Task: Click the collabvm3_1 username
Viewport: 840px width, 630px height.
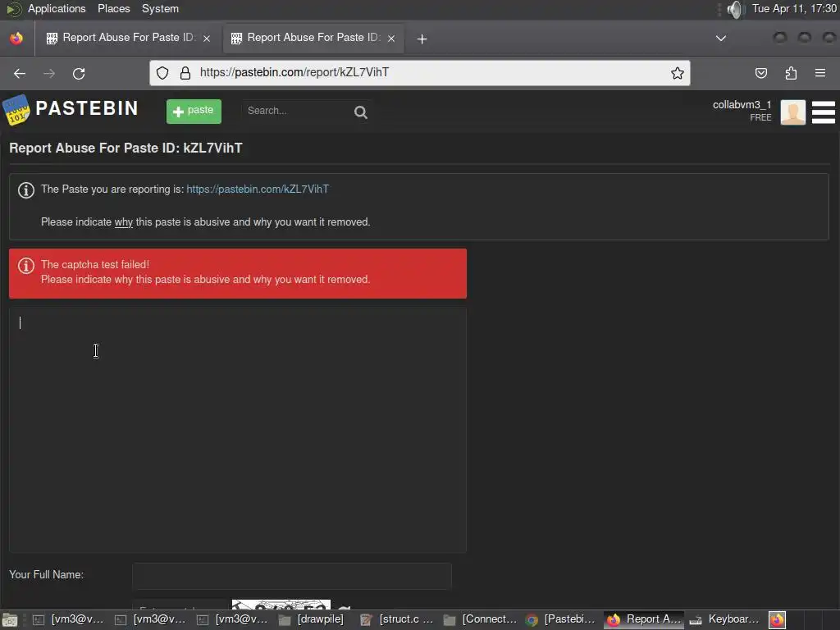Action: (742, 104)
